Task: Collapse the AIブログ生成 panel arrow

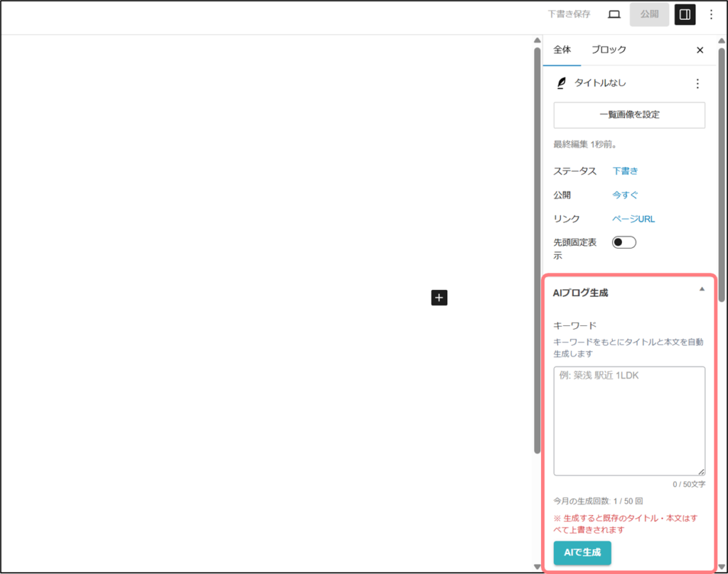Action: tap(702, 289)
